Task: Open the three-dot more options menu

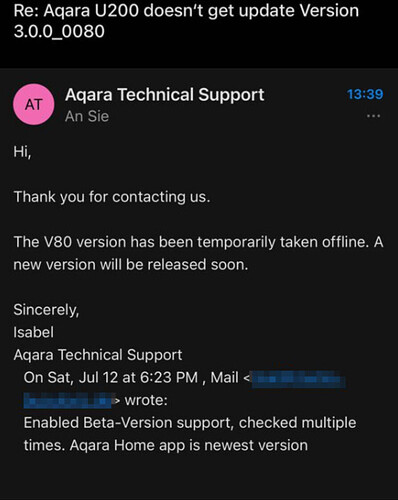Action: click(373, 116)
